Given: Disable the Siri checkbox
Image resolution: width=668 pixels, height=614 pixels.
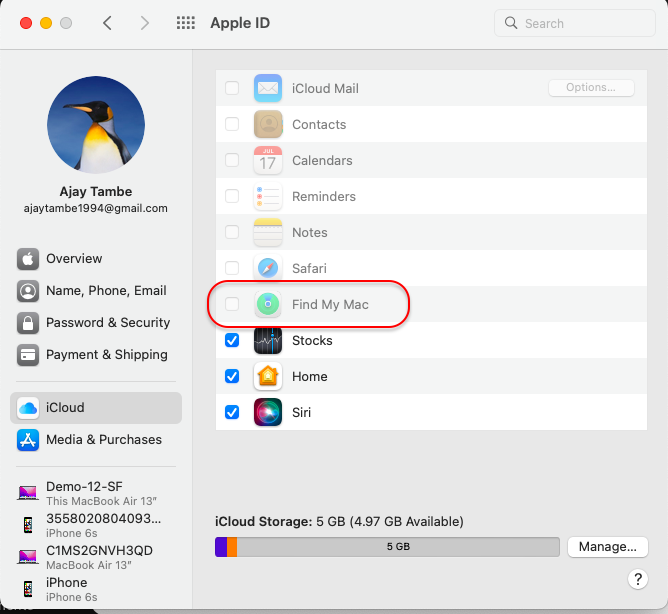Looking at the screenshot, I should point(232,412).
